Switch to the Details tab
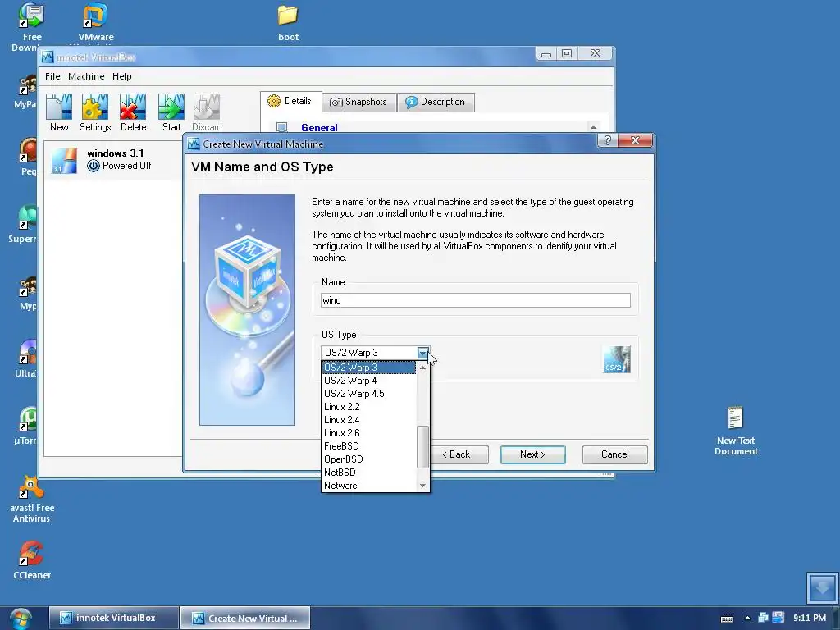Image resolution: width=840 pixels, height=630 pixels. (291, 101)
